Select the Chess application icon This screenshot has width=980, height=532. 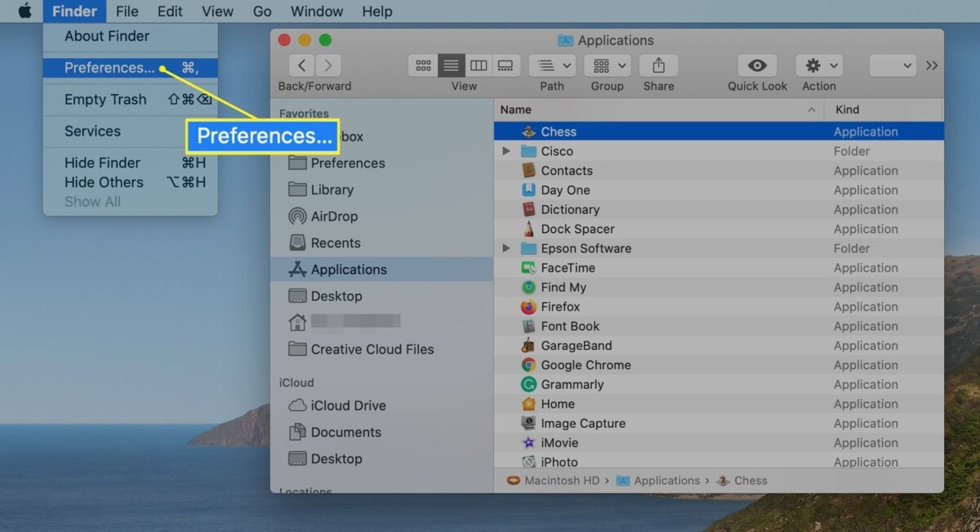point(528,132)
